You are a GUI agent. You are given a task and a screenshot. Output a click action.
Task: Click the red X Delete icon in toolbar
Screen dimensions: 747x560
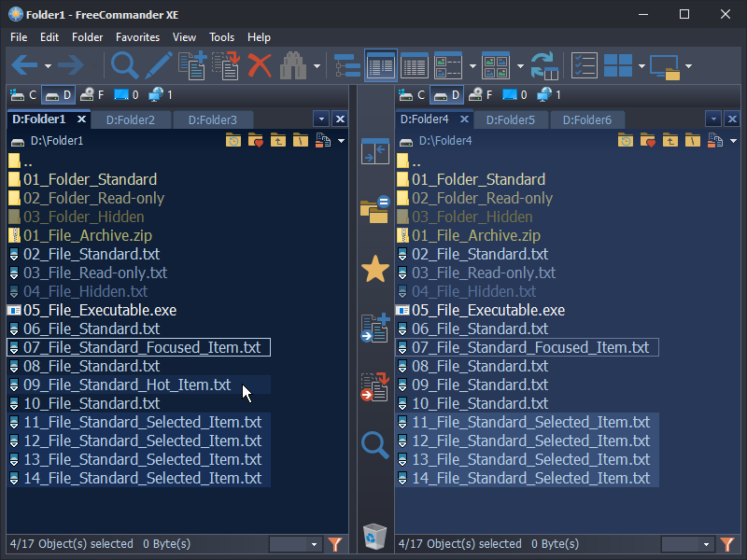(260, 65)
